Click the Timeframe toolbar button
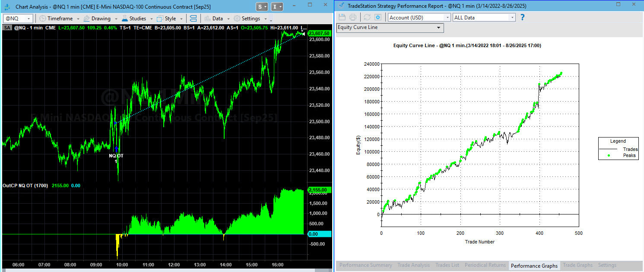 [56, 19]
